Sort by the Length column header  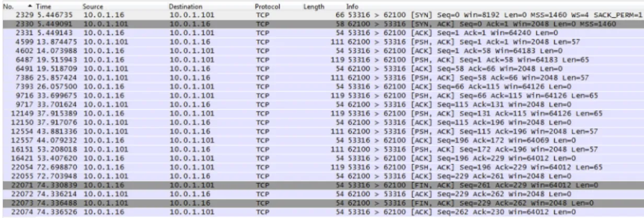tap(314, 6)
